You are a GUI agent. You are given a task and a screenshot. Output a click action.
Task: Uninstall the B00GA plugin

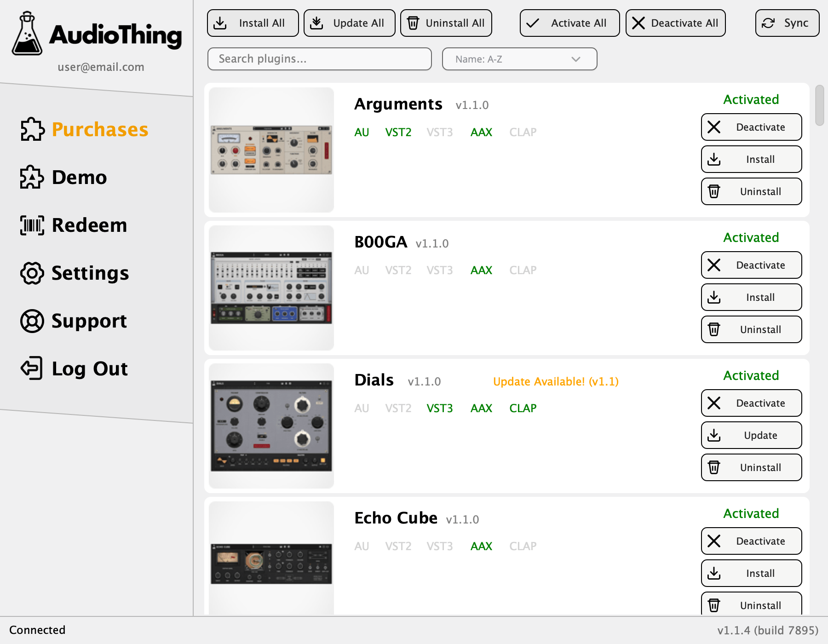coord(752,329)
